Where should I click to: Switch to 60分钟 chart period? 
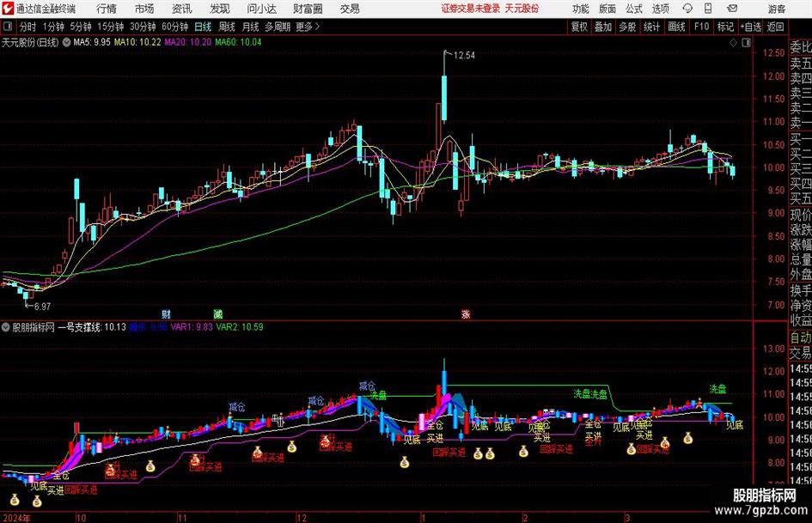[x=175, y=27]
